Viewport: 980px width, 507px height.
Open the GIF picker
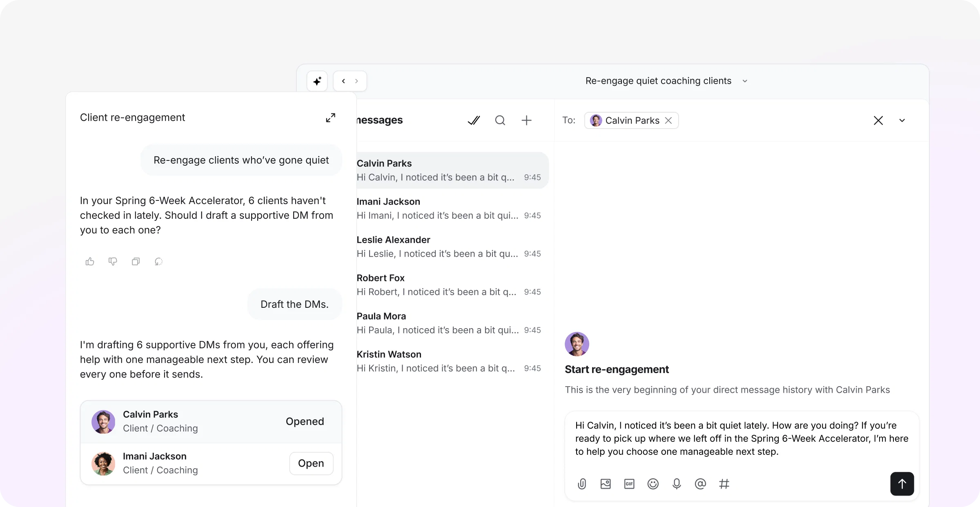(629, 484)
